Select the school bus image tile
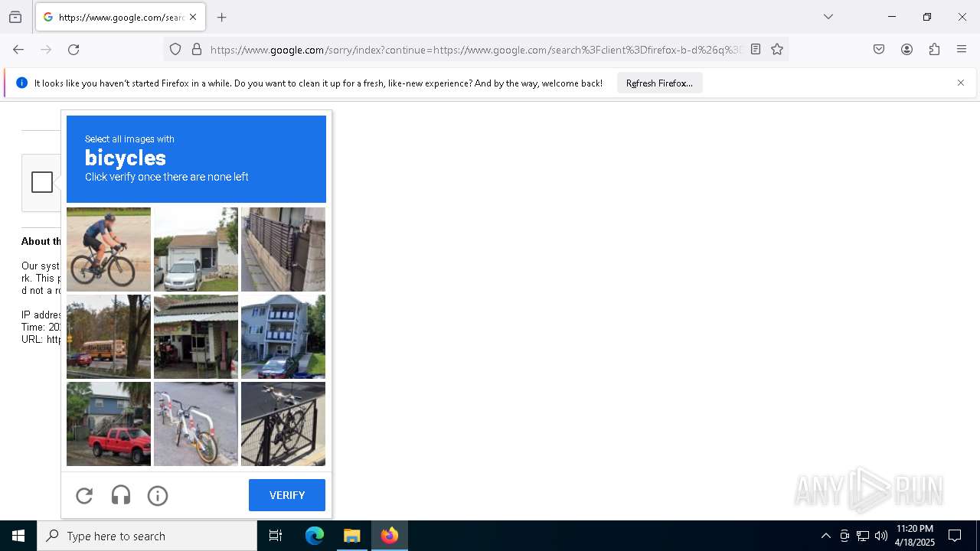The width and height of the screenshot is (980, 551). click(x=109, y=337)
